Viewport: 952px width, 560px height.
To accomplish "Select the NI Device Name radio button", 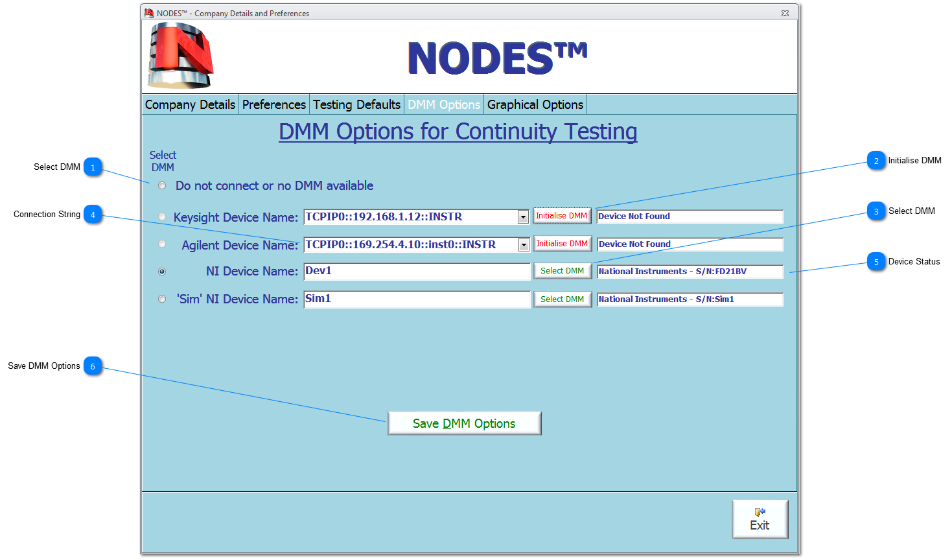I will pos(162,271).
